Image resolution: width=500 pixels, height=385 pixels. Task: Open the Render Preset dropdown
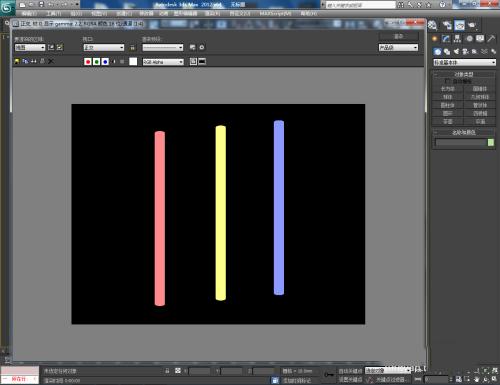[x=163, y=48]
